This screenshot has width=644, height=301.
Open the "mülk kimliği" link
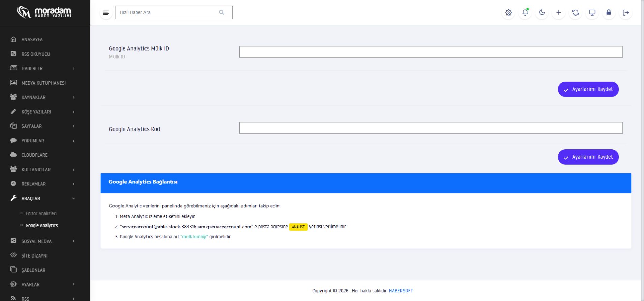[x=194, y=237]
